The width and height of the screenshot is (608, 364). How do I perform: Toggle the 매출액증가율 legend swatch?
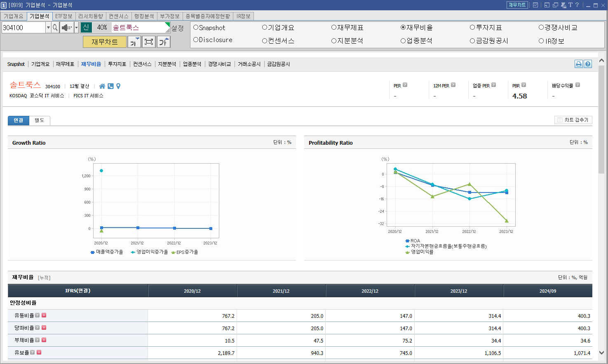[x=92, y=252]
